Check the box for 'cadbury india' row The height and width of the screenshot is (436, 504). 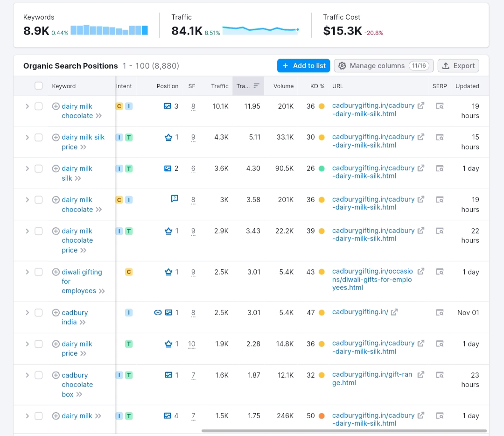click(39, 313)
